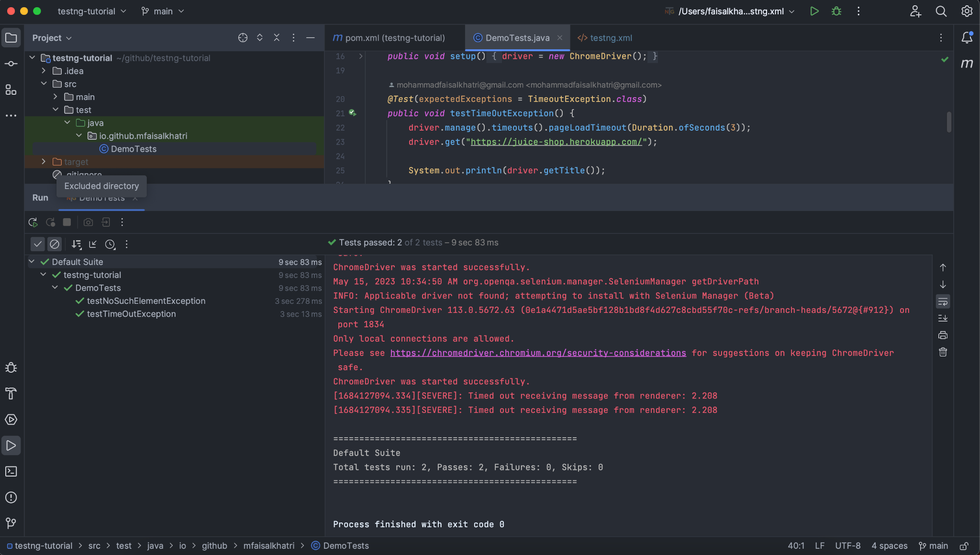Image resolution: width=980 pixels, height=555 pixels.
Task: Click mfaisalkhatri in the breadcrumb bar
Action: (268, 545)
